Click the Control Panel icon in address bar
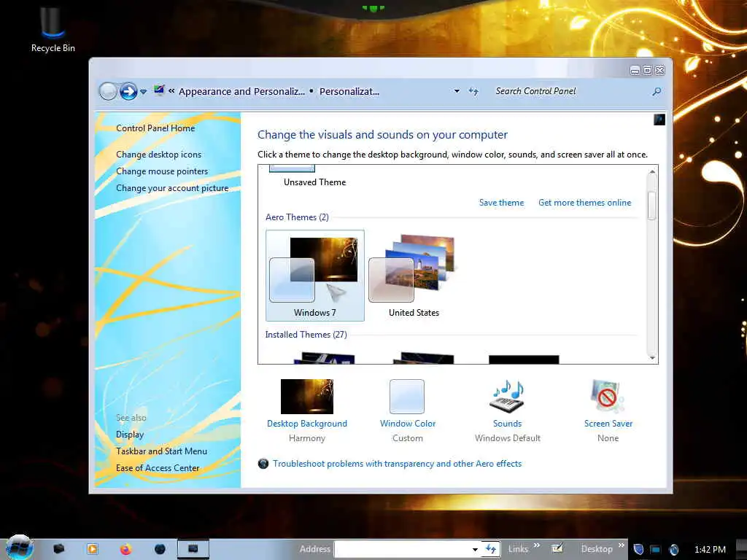747x560 pixels. click(x=159, y=90)
